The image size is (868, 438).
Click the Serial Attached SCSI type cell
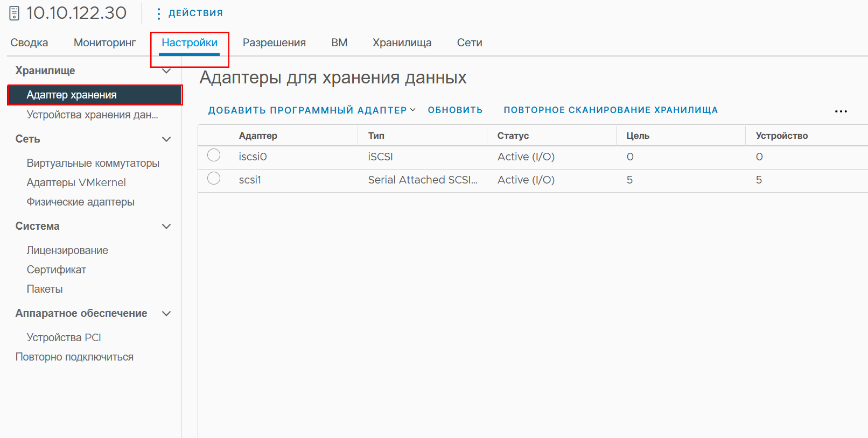(423, 180)
